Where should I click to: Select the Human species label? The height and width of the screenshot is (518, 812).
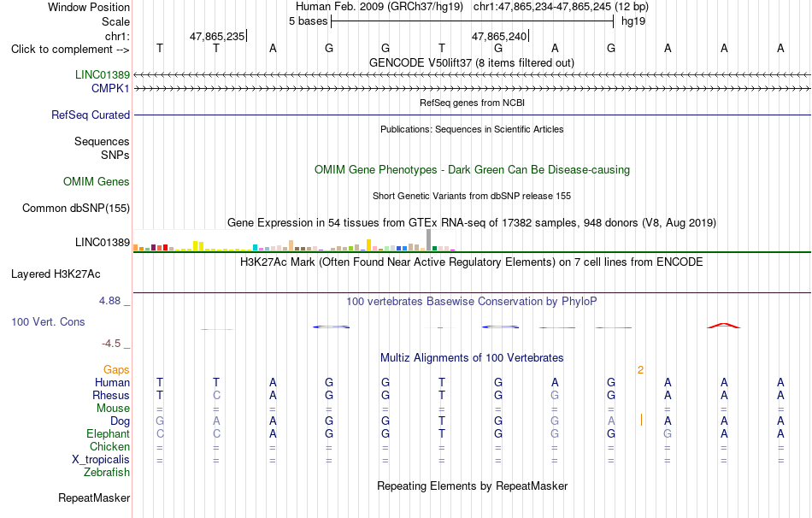click(x=112, y=382)
